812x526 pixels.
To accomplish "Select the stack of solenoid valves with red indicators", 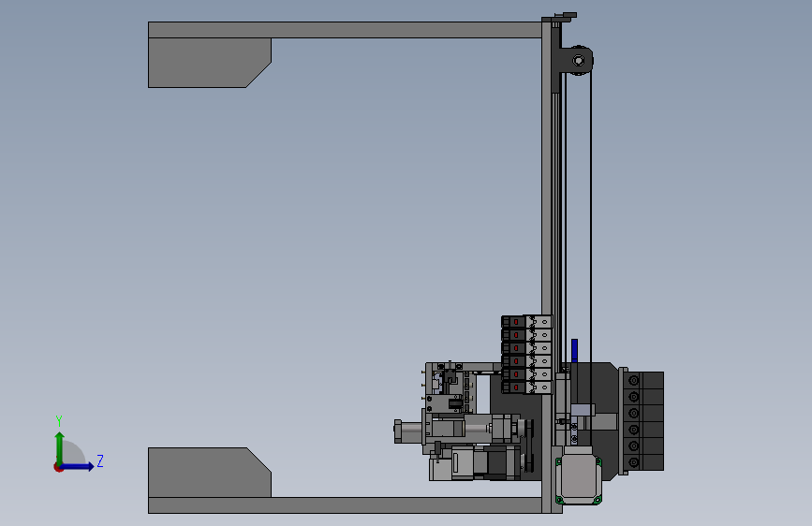I will (526, 355).
